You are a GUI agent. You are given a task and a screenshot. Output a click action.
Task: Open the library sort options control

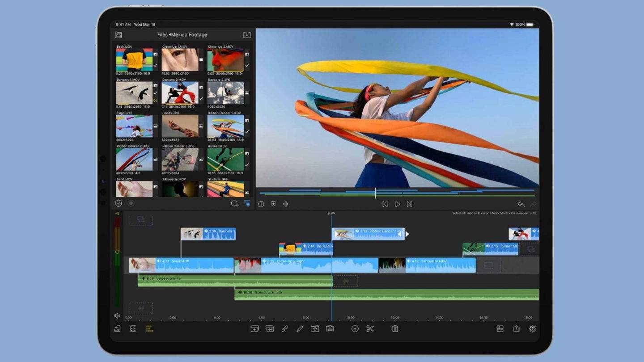coord(247,203)
